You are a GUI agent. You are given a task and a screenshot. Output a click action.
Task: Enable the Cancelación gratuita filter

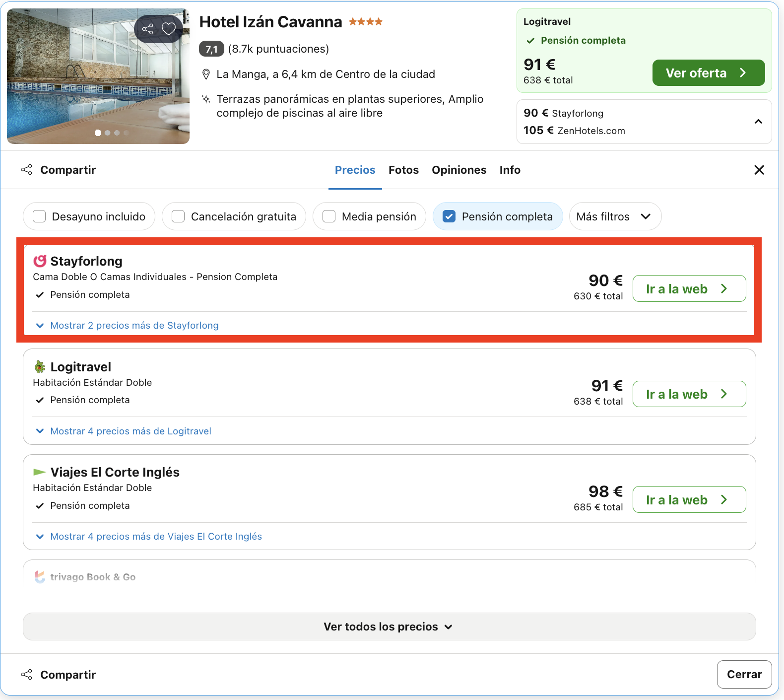click(x=178, y=216)
